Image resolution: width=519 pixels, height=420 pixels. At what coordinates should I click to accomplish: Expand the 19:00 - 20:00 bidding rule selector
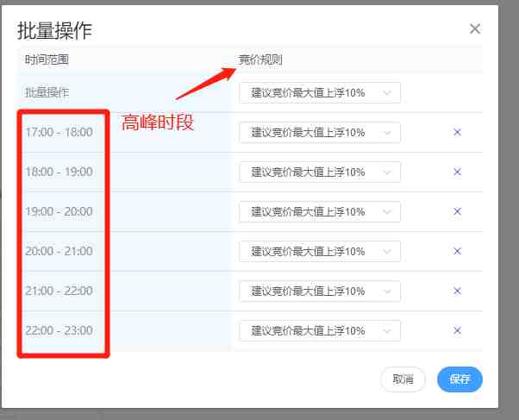coord(319,211)
